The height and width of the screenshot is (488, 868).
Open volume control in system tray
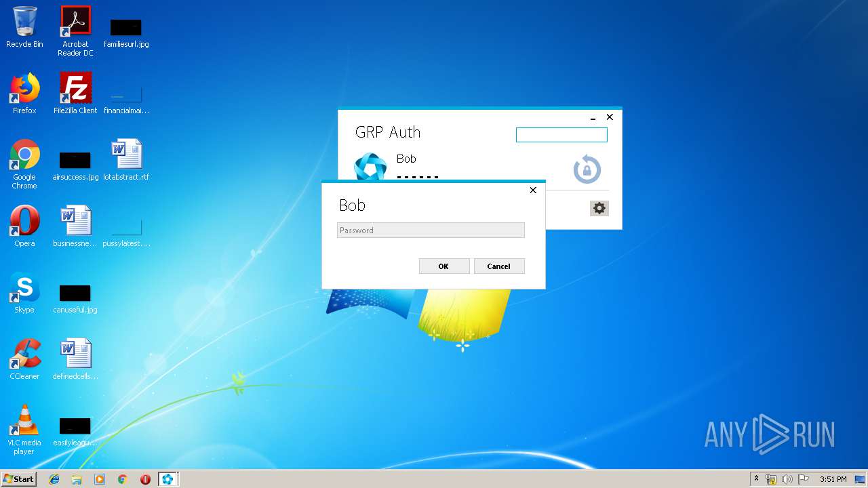click(787, 479)
